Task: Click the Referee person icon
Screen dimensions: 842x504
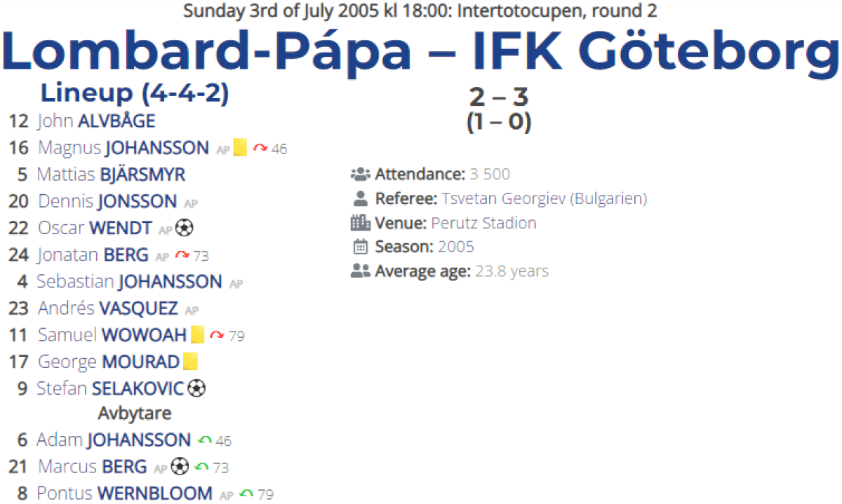Action: point(360,198)
